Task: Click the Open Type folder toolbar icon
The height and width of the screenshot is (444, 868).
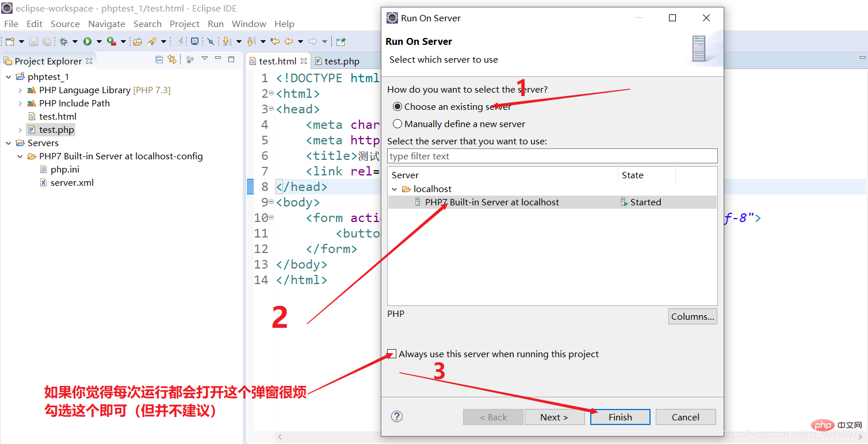Action: (137, 41)
